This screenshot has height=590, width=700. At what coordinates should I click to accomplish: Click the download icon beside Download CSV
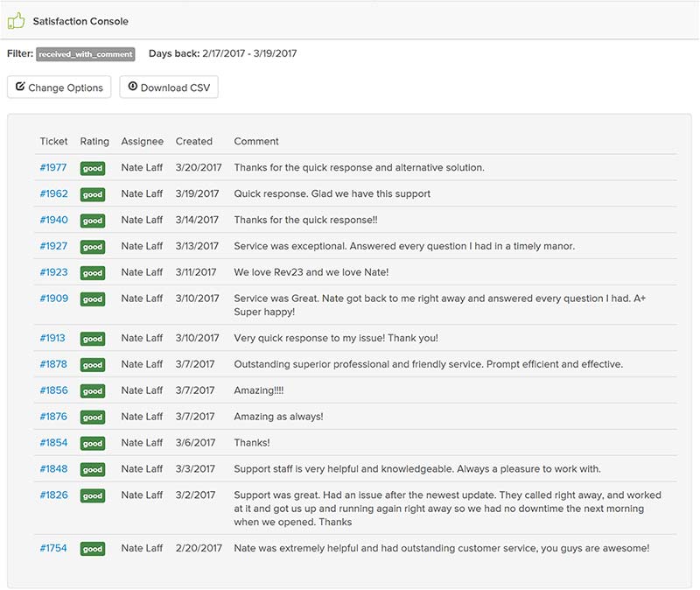133,86
